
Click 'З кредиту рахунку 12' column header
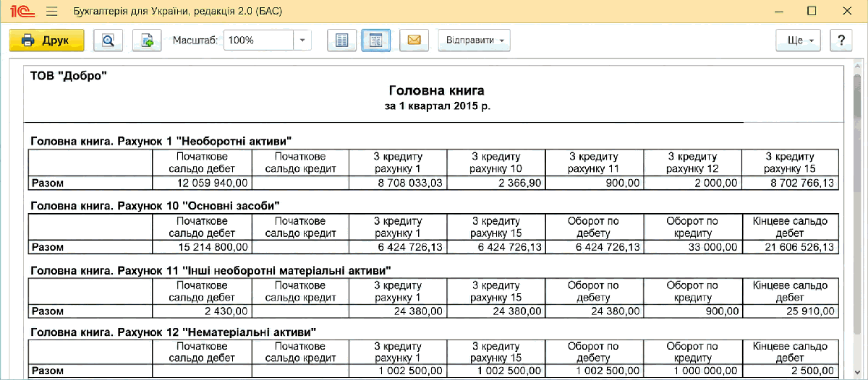point(692,163)
